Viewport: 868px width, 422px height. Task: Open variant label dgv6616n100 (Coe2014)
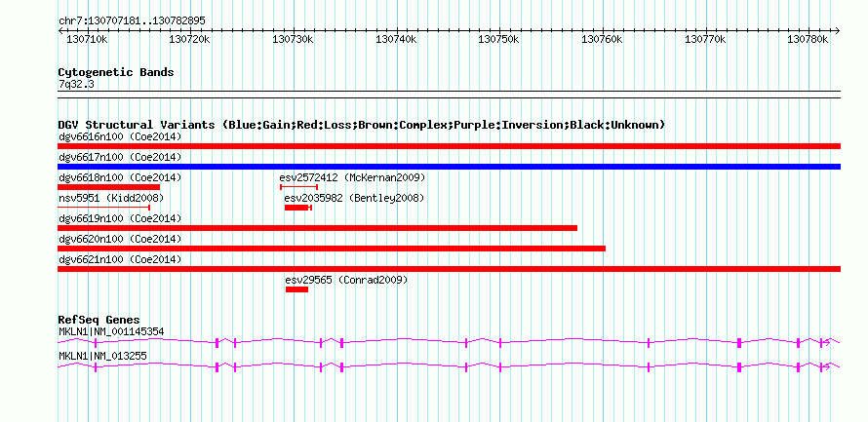tap(120, 136)
